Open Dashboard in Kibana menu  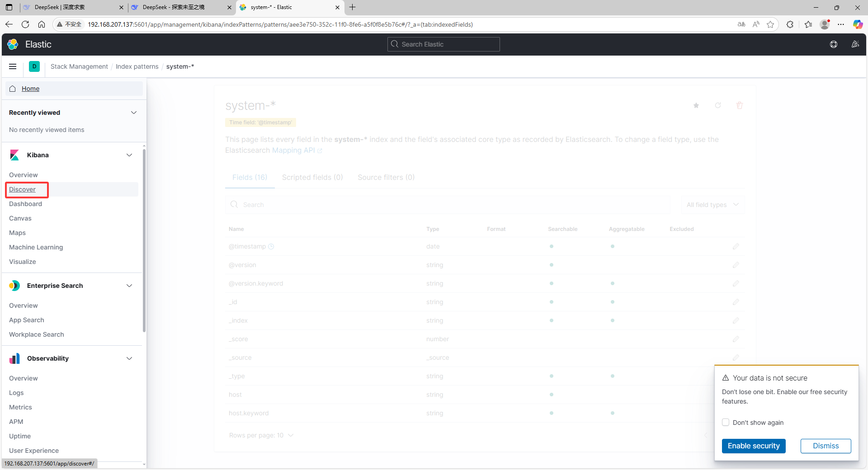25,204
